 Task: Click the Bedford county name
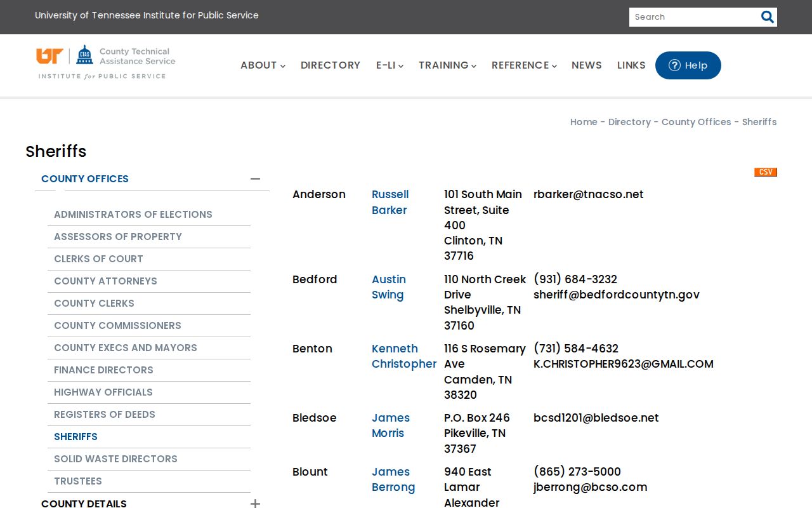click(315, 279)
